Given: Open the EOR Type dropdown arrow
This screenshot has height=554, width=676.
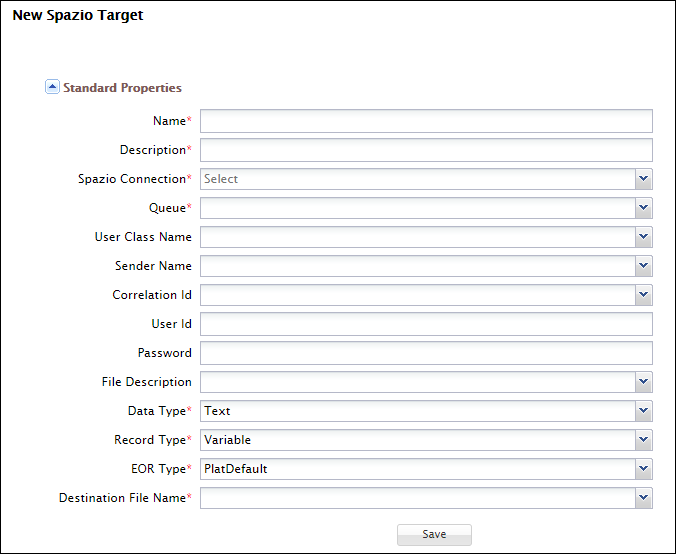Looking at the screenshot, I should [x=643, y=469].
